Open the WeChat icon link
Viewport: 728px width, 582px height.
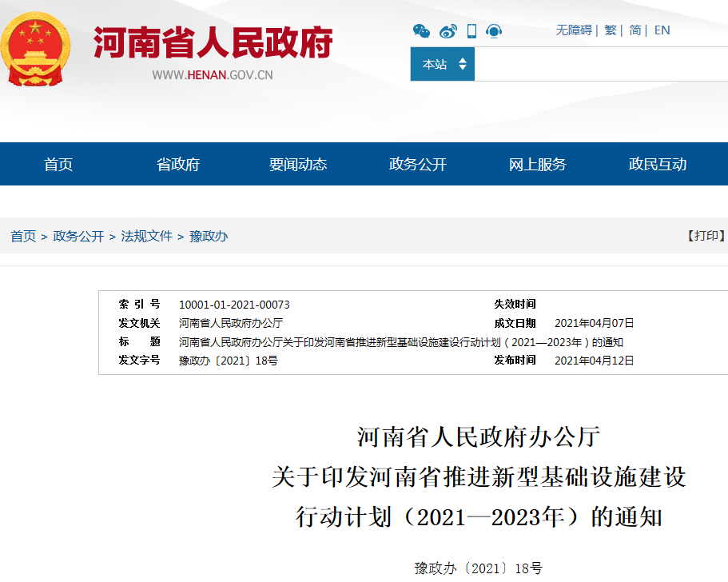pos(421,31)
